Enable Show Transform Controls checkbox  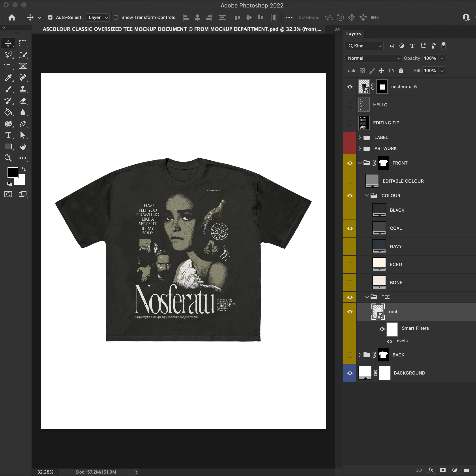pos(116,17)
